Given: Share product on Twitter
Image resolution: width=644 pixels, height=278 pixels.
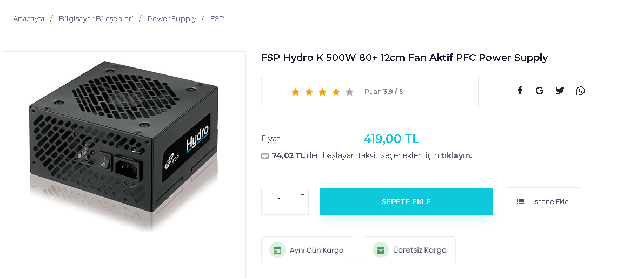Looking at the screenshot, I should pyautogui.click(x=560, y=91).
